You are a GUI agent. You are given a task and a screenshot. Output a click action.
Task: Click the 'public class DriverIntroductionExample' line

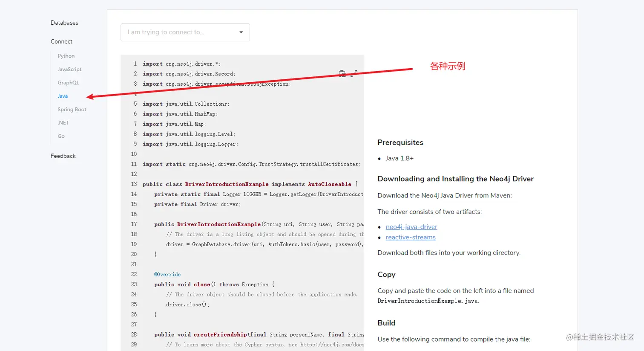(x=250, y=184)
